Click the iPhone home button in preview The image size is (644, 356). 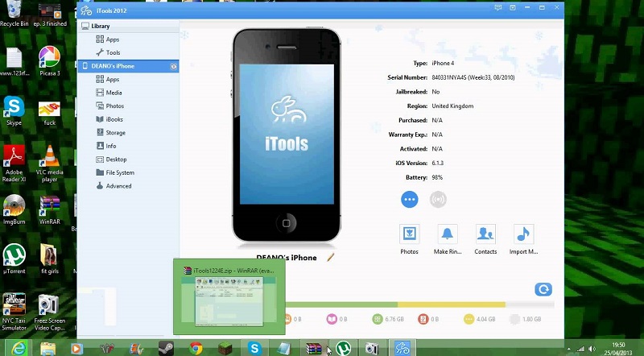click(x=287, y=223)
